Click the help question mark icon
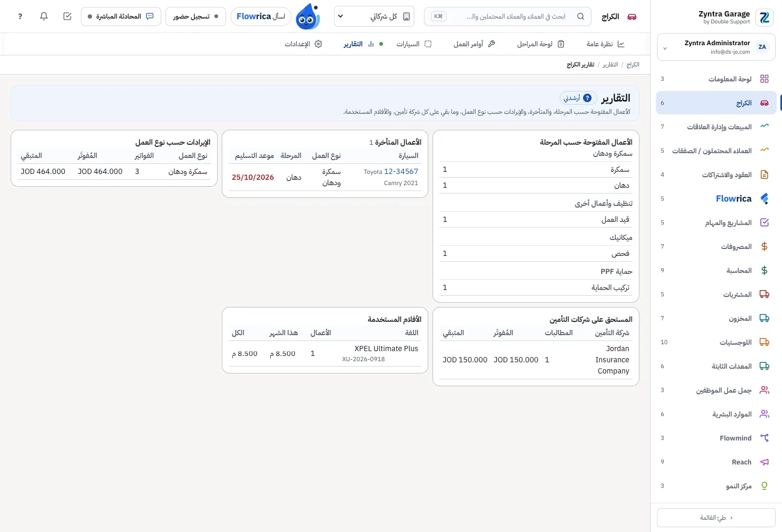 click(x=20, y=16)
